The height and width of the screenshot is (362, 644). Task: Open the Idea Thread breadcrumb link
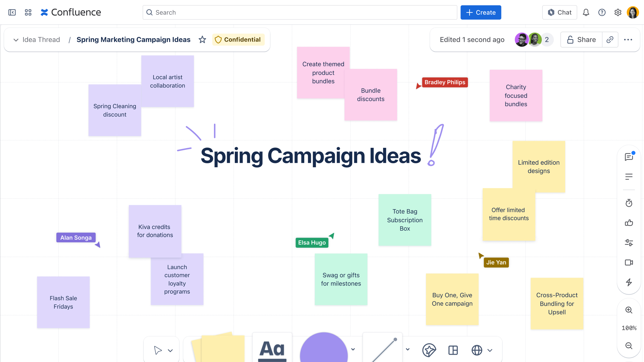pos(41,40)
